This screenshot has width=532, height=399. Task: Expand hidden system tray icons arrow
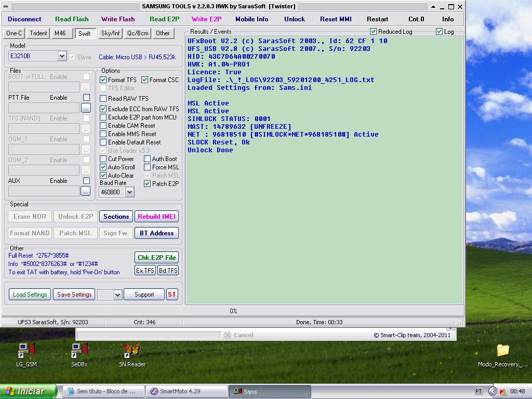pyautogui.click(x=493, y=392)
